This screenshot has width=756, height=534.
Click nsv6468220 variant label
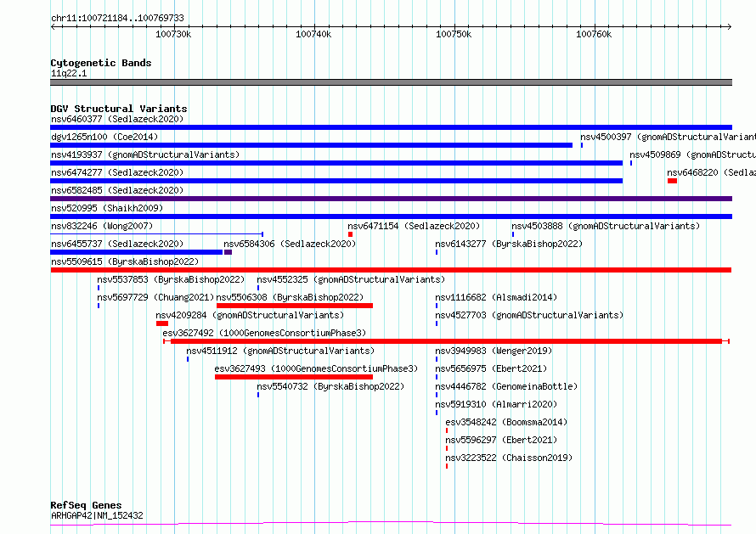711,172
